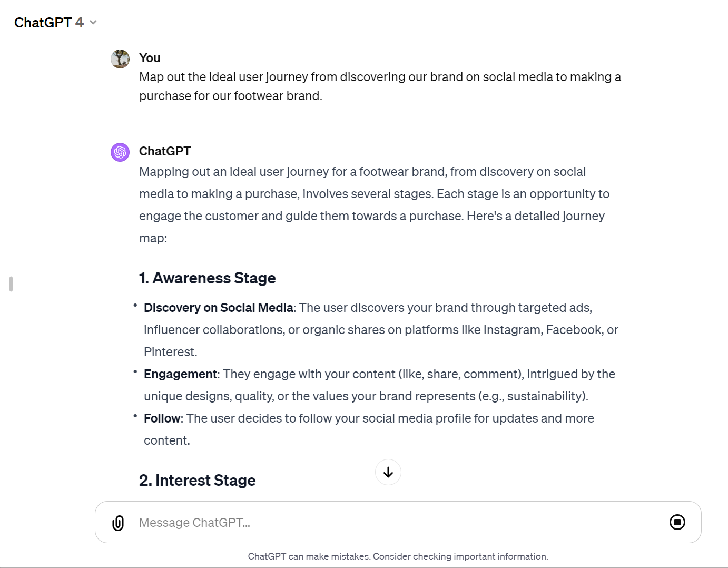
Task: Click the "Mapping out an ideal user journey" paragraph
Action: click(374, 205)
